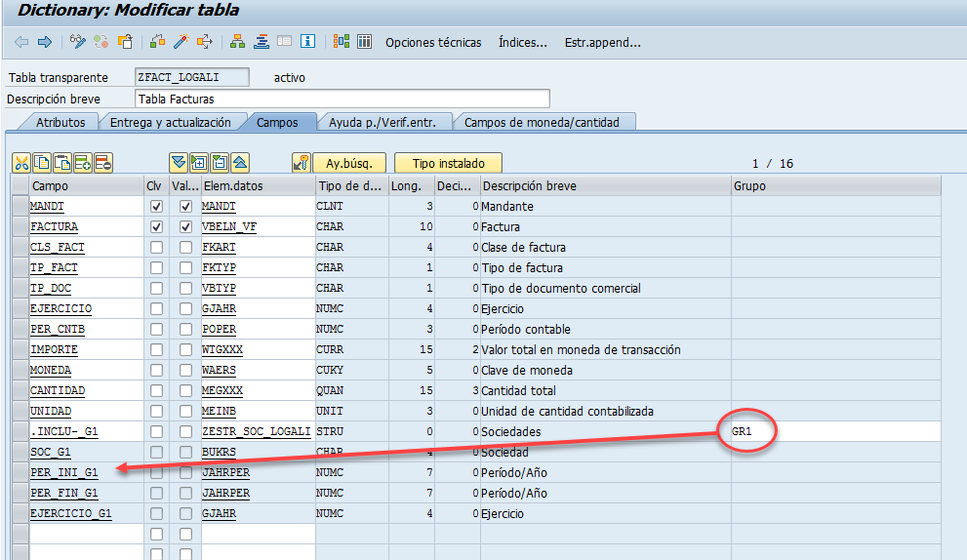The image size is (967, 560).
Task: Click the 'Clave de moneda' description
Action: tap(527, 370)
